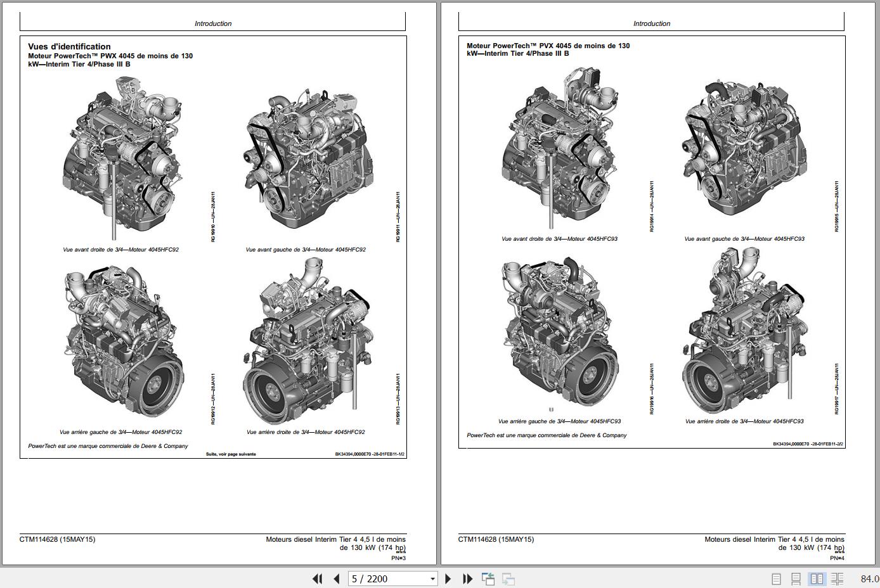Click the heading "Vues d'identification"
The width and height of the screenshot is (880, 588).
tap(69, 46)
